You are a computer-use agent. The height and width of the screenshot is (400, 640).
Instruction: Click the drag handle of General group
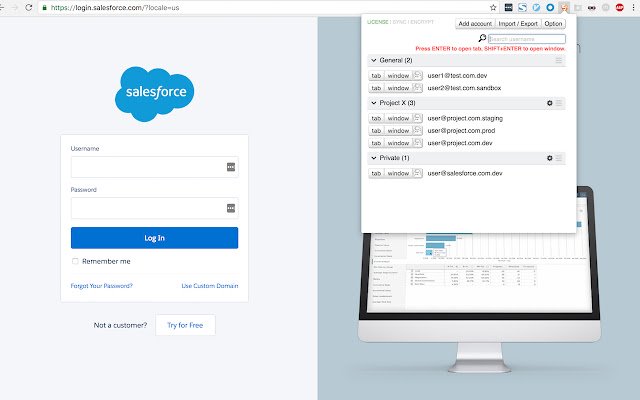click(x=559, y=60)
